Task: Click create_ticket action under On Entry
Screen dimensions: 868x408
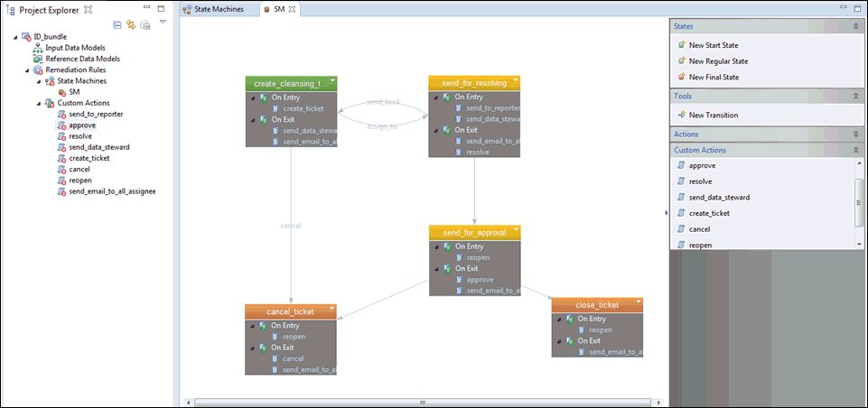Action: pyautogui.click(x=303, y=108)
